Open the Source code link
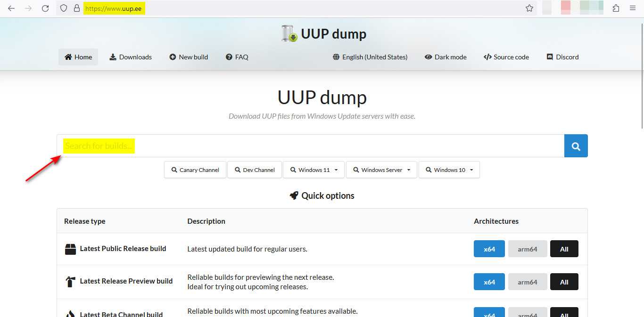This screenshot has height=317, width=644. pyautogui.click(x=506, y=57)
